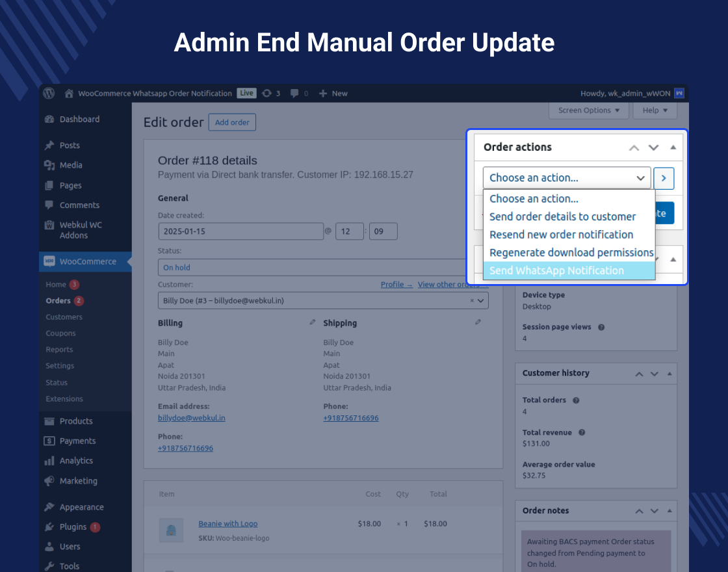Select Regenerate download permissions option

click(x=569, y=253)
